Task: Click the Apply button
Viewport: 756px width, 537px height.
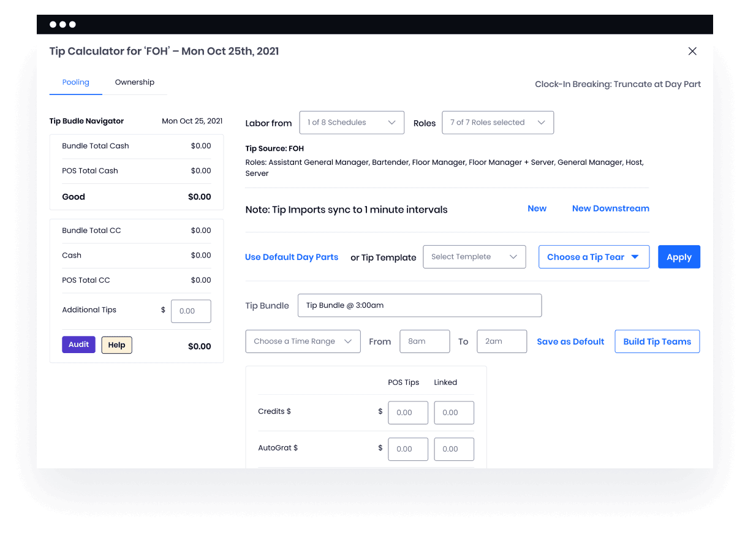Action: click(678, 256)
